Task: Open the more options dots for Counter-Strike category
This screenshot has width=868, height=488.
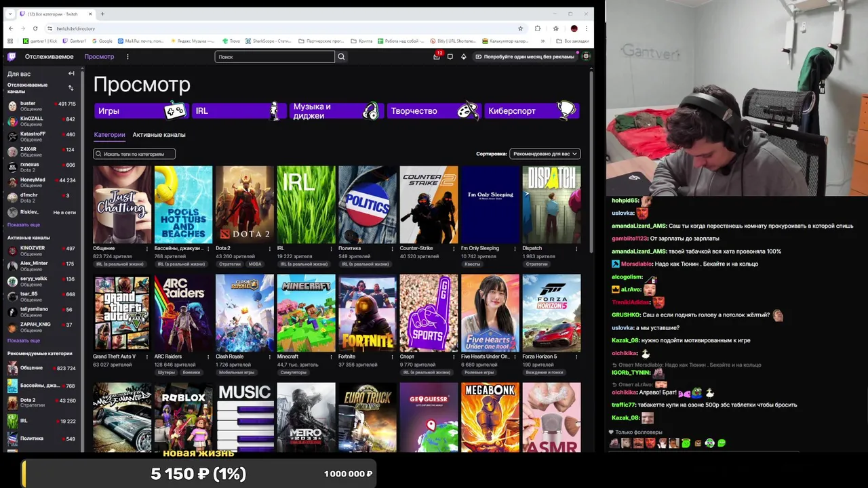Action: 454,249
